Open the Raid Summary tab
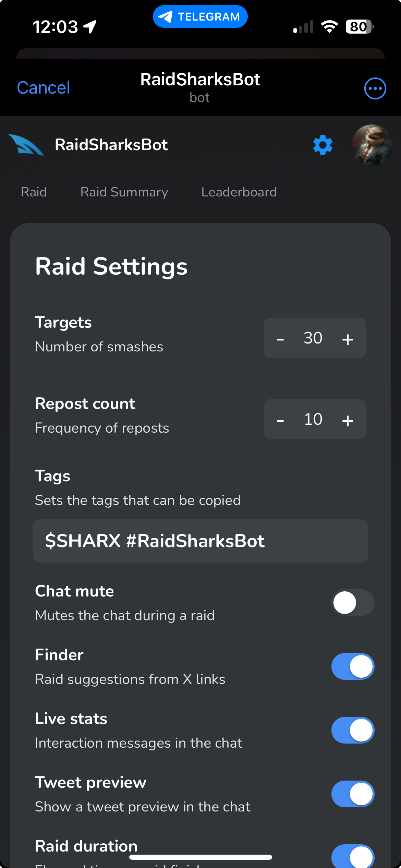This screenshot has width=401, height=868. [x=124, y=192]
